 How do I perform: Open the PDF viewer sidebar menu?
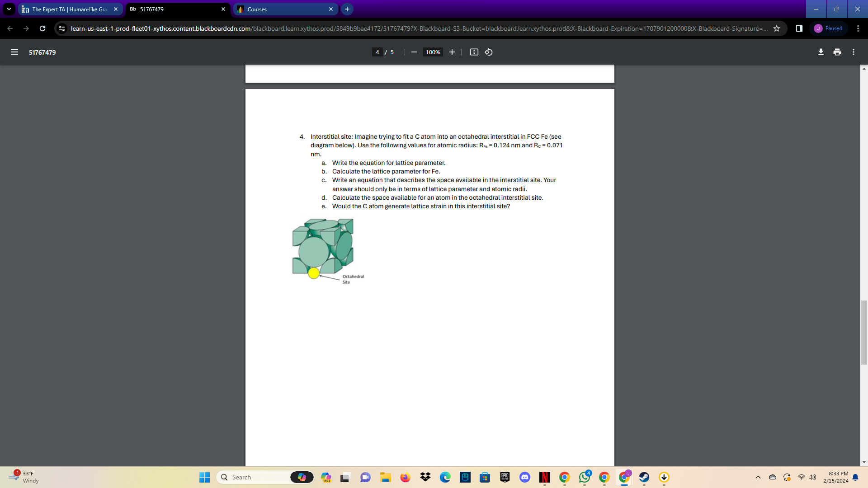tap(14, 52)
